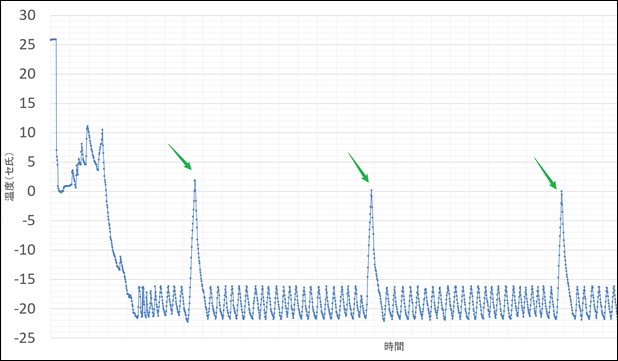Image resolution: width=618 pixels, height=361 pixels.
Task: Click the 30 label on the temperature axis
Action: coord(27,15)
